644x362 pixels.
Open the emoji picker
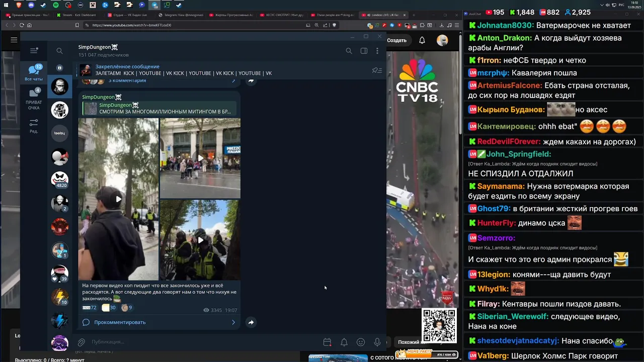tap(361, 342)
